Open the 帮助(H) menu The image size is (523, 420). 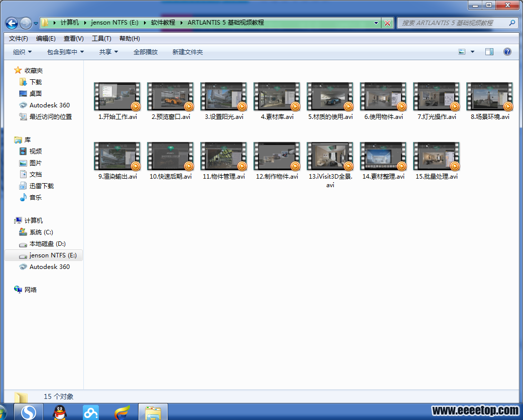(x=129, y=39)
